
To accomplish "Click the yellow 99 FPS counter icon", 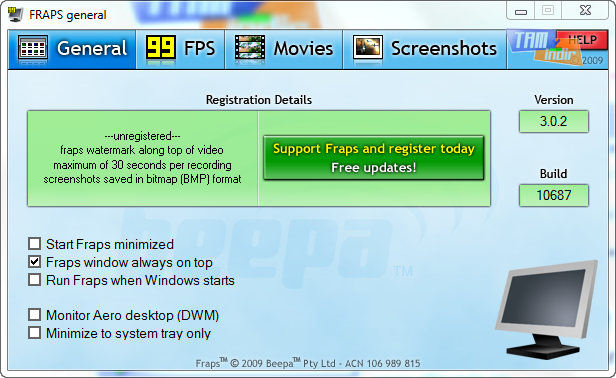I will pyautogui.click(x=161, y=49).
